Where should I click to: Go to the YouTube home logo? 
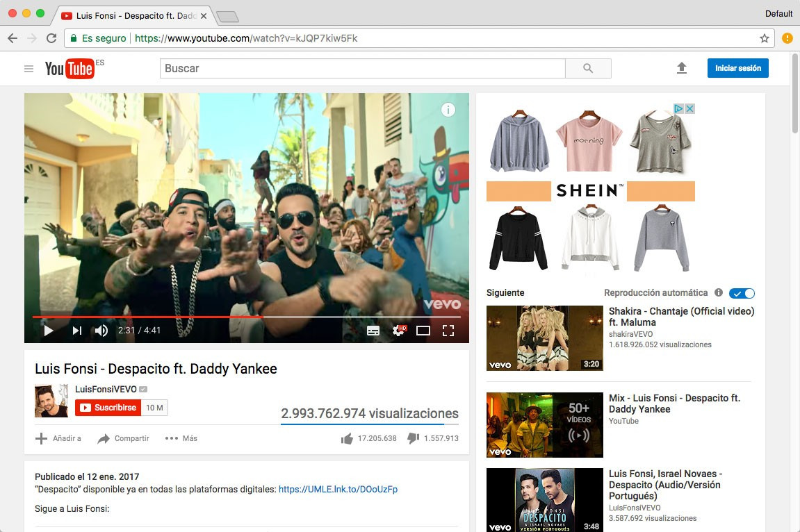click(x=70, y=68)
